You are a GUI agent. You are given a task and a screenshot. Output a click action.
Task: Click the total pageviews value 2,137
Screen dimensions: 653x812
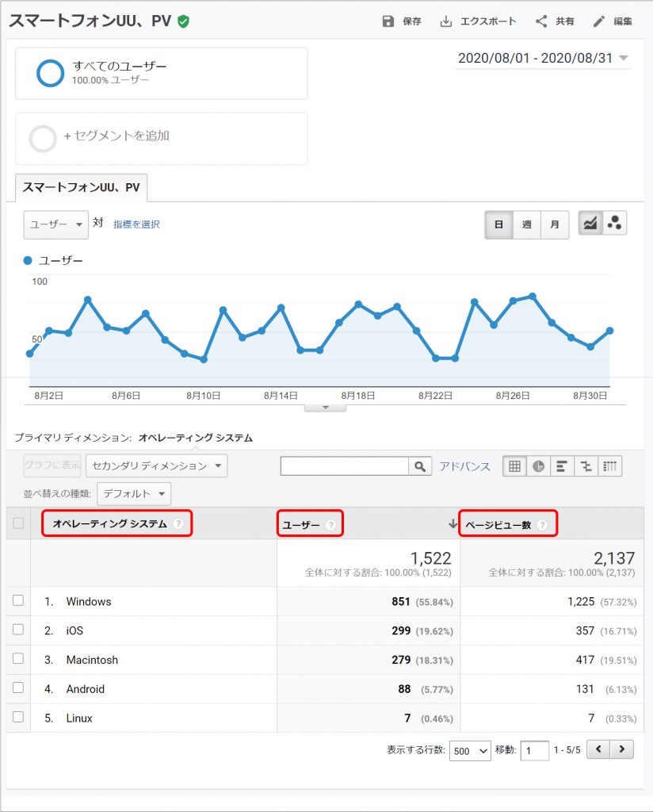point(613,557)
